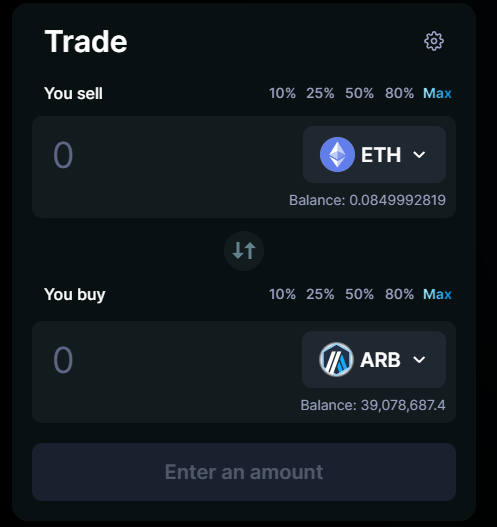497x527 pixels.
Task: Select 25% in You buy row
Action: [320, 294]
